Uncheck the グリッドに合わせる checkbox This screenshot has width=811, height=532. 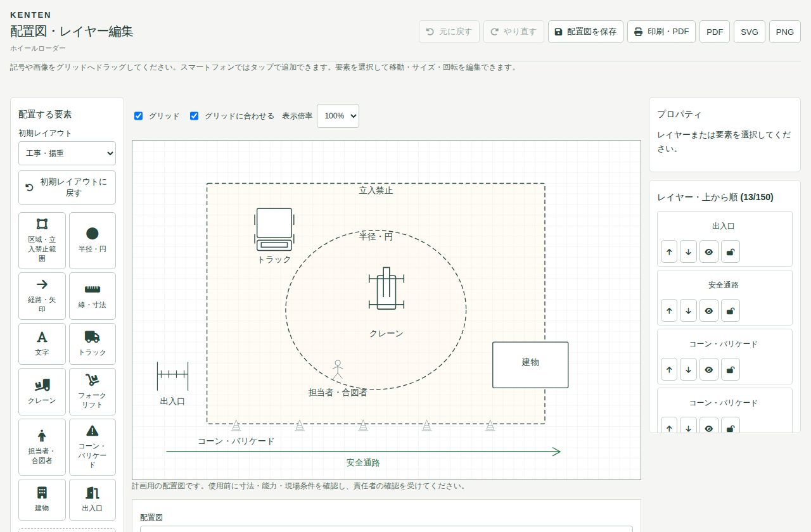coord(195,116)
